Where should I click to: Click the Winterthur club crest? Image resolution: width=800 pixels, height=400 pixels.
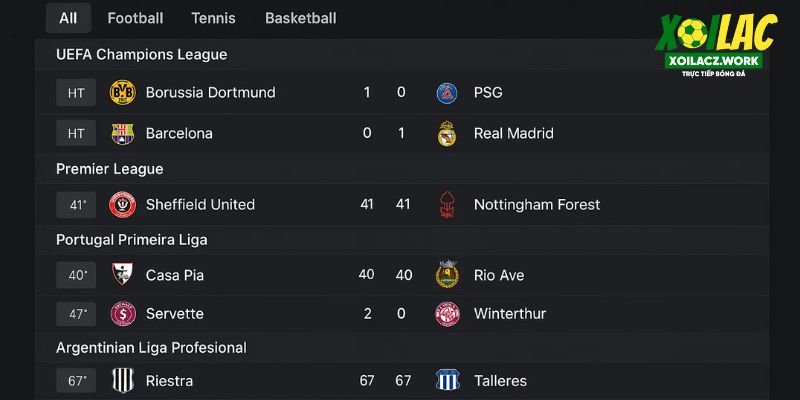447,314
